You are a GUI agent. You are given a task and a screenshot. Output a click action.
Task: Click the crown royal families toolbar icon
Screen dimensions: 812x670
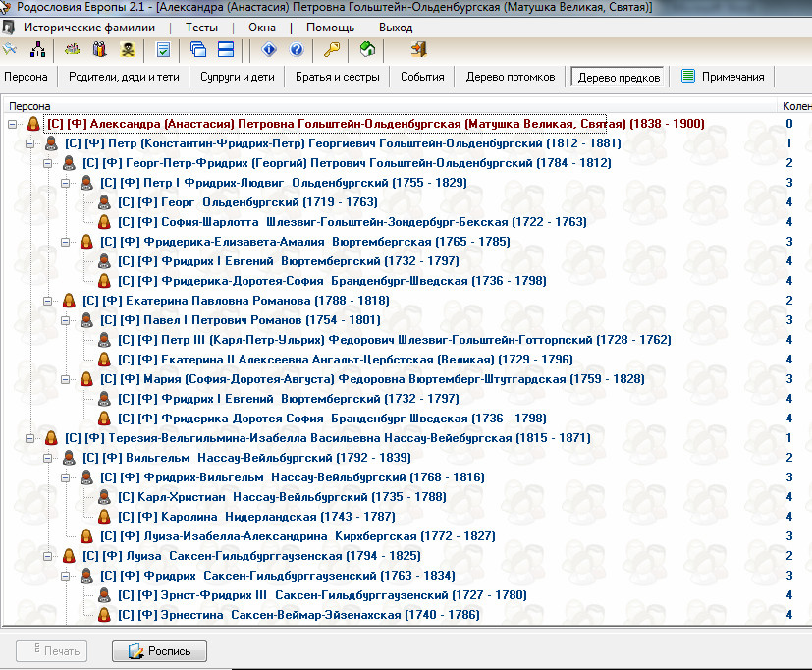point(72,50)
